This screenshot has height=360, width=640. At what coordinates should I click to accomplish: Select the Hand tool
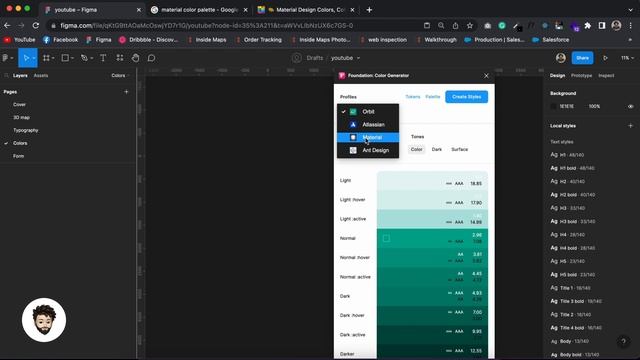coord(136,58)
